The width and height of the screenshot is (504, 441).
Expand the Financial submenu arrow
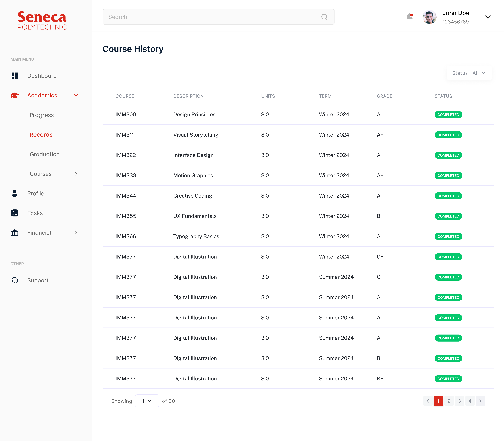76,233
